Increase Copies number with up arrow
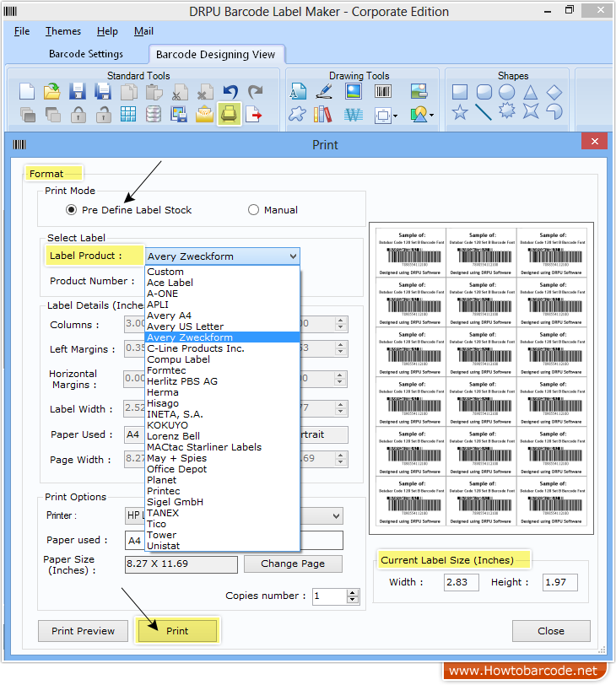The image size is (616, 685). pyautogui.click(x=352, y=592)
